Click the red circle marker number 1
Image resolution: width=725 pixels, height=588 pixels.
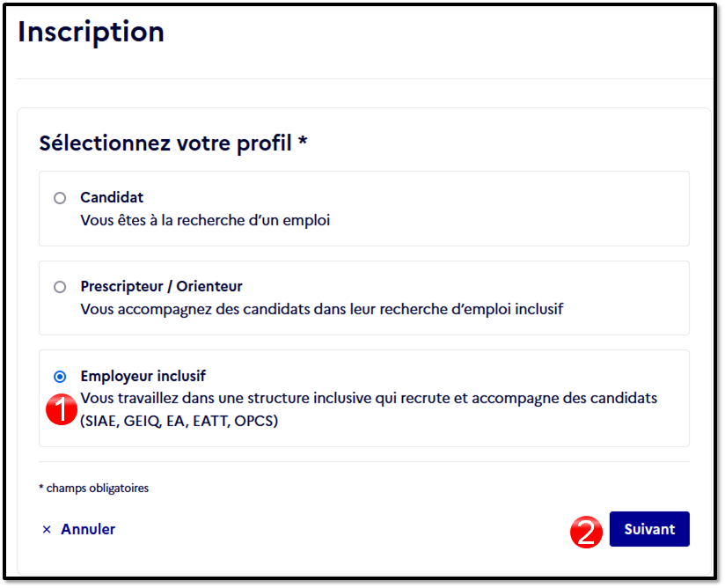click(62, 409)
